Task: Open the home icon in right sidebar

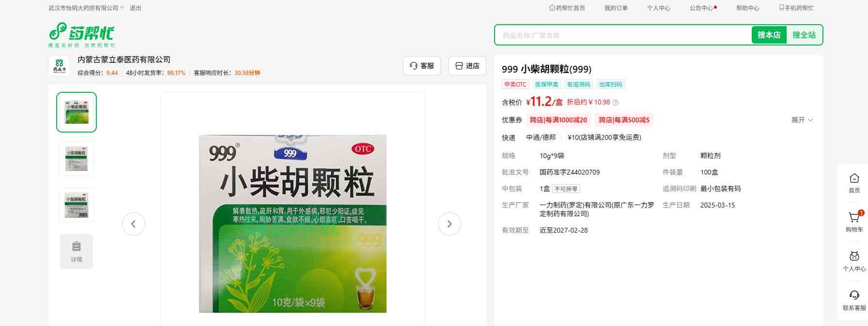Action: click(x=854, y=178)
